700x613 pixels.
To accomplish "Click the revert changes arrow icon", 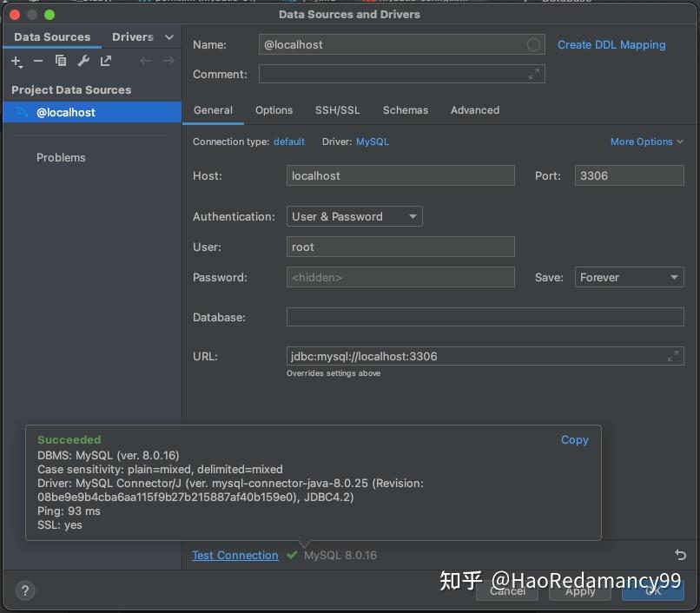I will coord(680,555).
